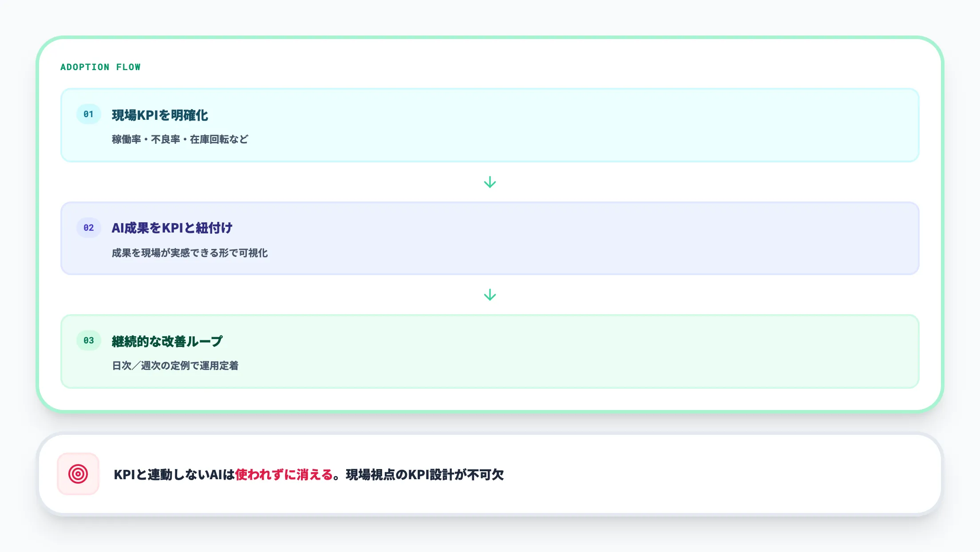The height and width of the screenshot is (552, 980).
Task: Select the AI成果をKPIと紐付け heading
Action: coord(172,228)
